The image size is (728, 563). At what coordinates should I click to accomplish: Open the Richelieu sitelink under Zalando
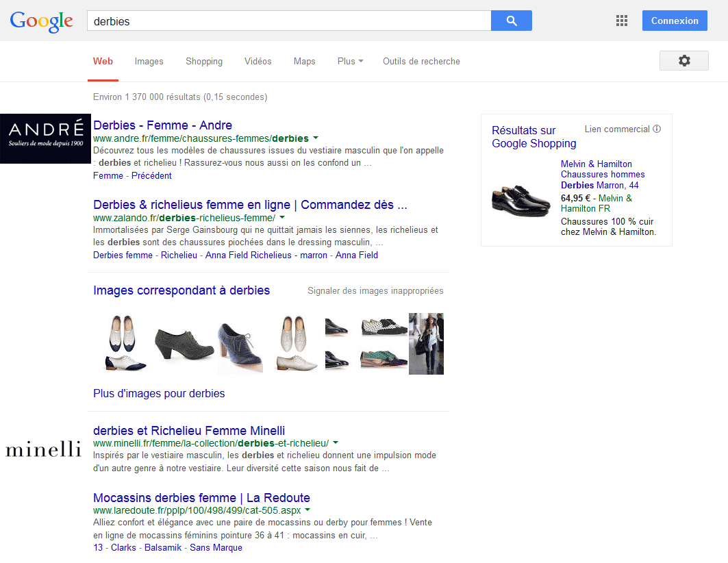tap(179, 255)
